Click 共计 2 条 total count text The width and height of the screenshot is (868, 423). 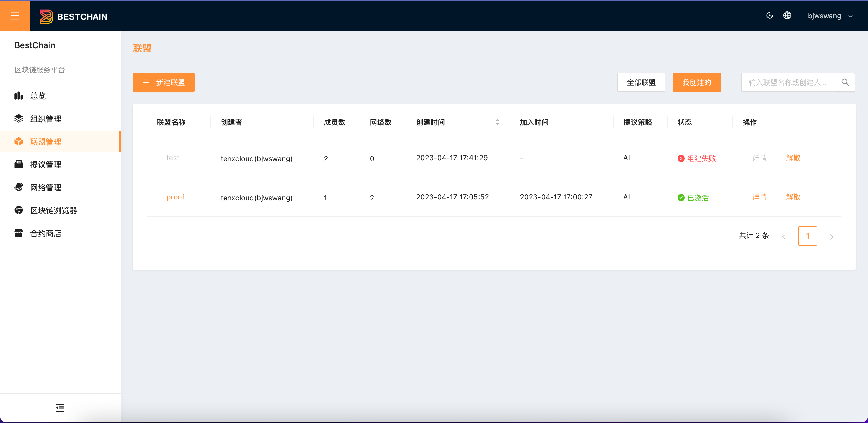coord(754,235)
